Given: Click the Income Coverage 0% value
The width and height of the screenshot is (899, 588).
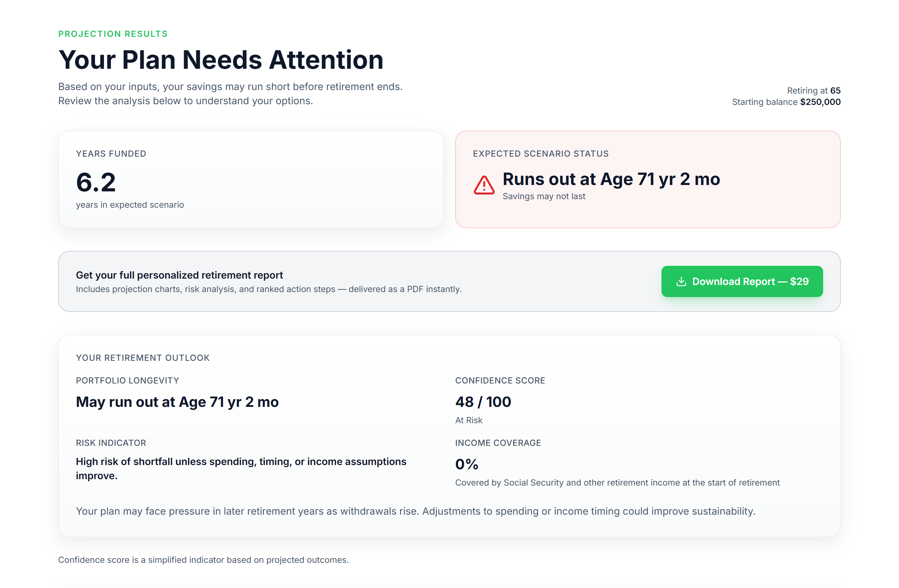Looking at the screenshot, I should [467, 464].
